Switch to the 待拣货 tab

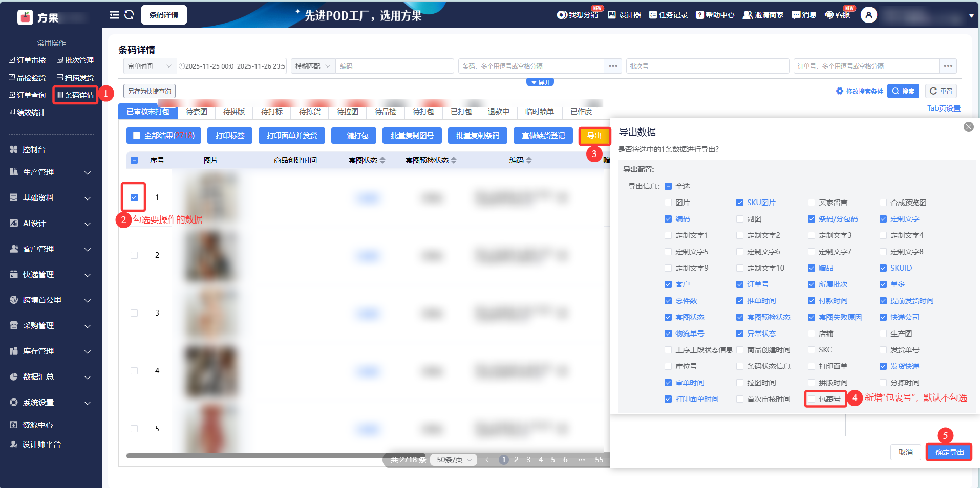point(310,112)
